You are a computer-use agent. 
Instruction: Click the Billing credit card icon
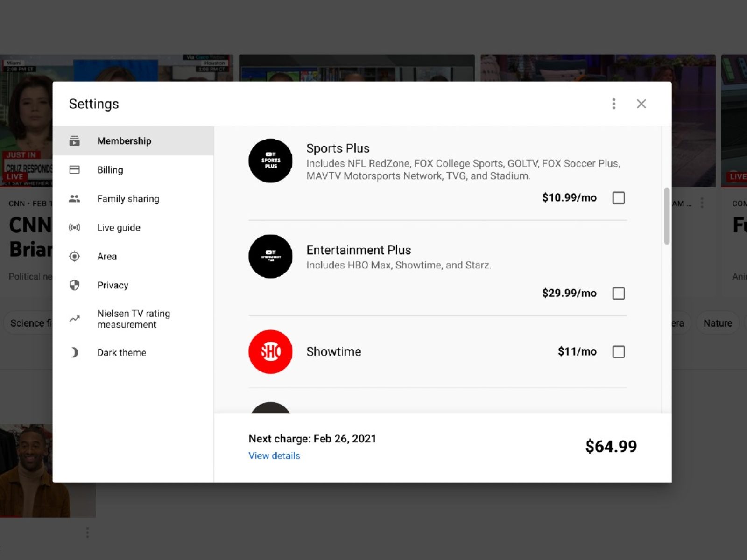pos(74,170)
